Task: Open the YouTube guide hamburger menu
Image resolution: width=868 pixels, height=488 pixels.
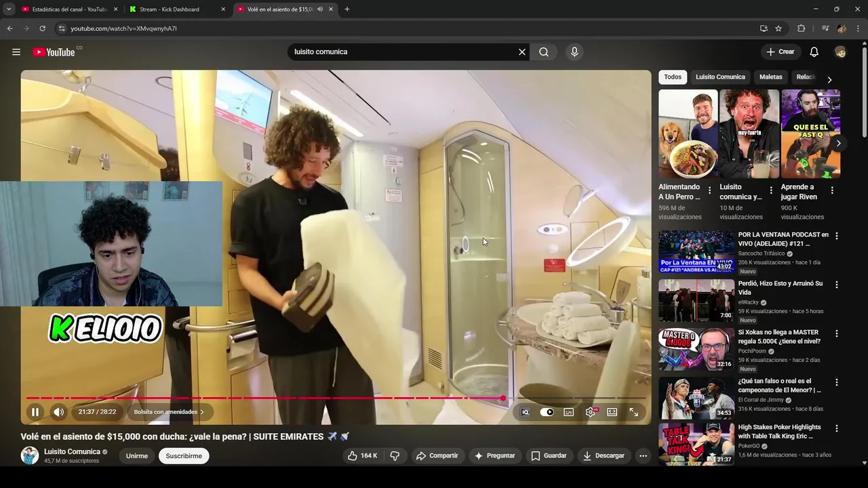Action: 16,52
